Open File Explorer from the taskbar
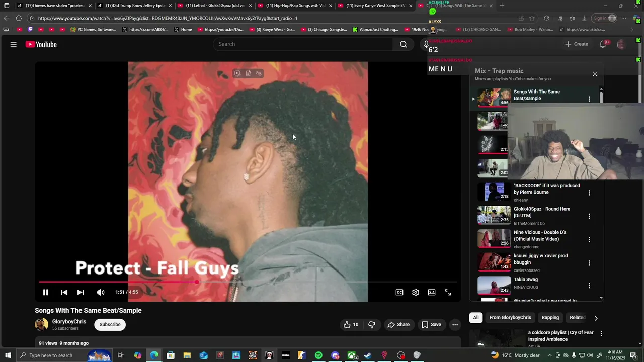 [187, 355]
